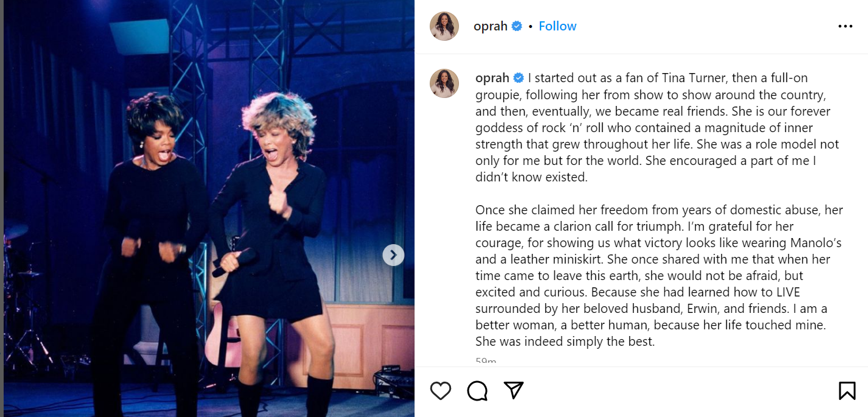Share the post via paper plane icon
The image size is (868, 417).
tap(514, 390)
